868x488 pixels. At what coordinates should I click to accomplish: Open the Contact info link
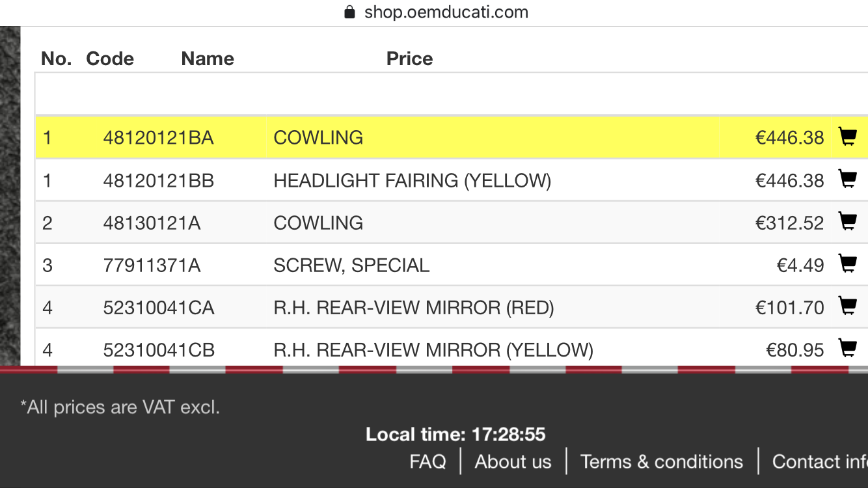pos(820,461)
